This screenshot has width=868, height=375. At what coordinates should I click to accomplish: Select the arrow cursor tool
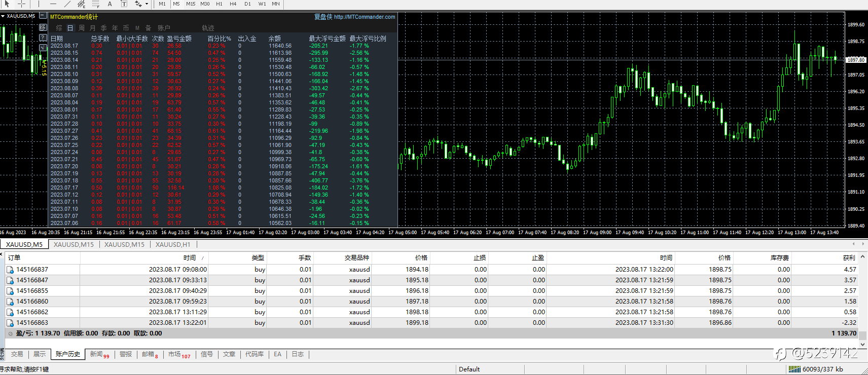click(x=7, y=4)
